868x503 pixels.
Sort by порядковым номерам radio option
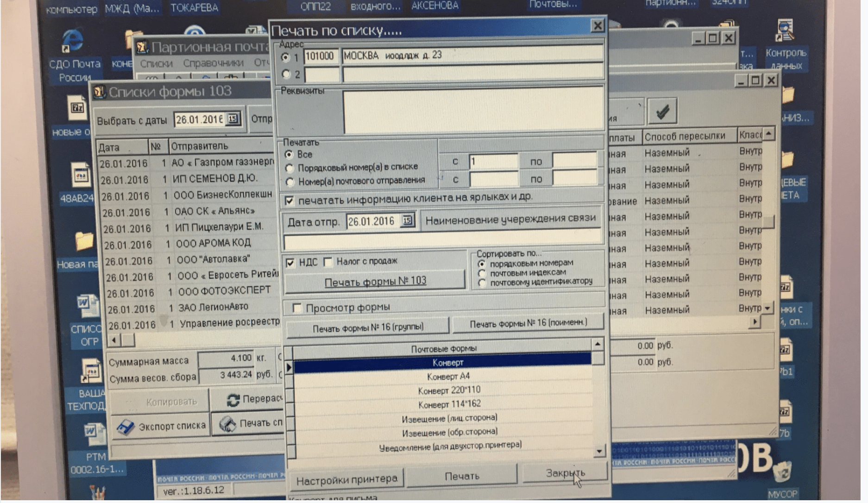tap(482, 264)
